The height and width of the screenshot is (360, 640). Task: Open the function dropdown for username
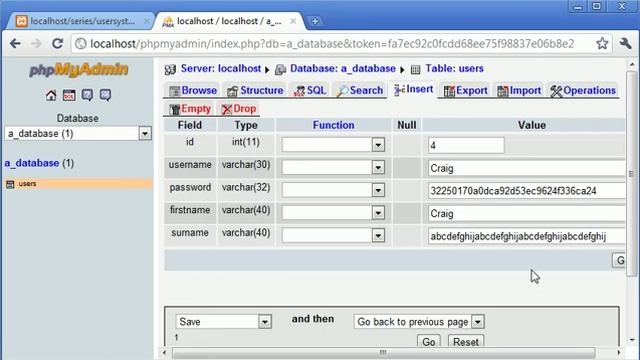coord(333,167)
